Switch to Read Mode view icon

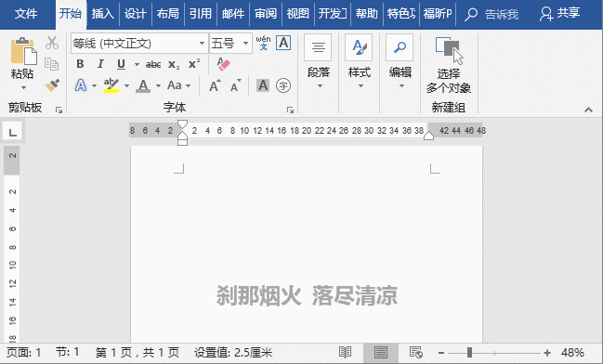345,352
